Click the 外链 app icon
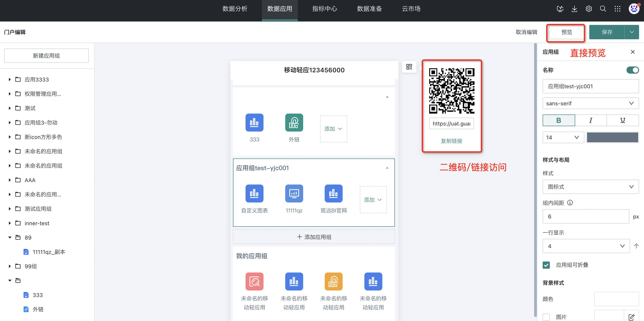Image resolution: width=644 pixels, height=321 pixels. coord(294,123)
